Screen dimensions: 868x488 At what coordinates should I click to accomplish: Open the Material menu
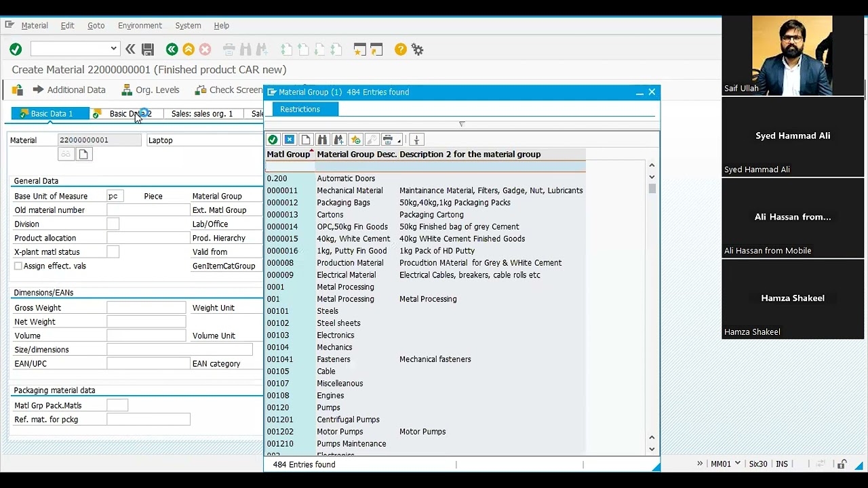[x=35, y=26]
